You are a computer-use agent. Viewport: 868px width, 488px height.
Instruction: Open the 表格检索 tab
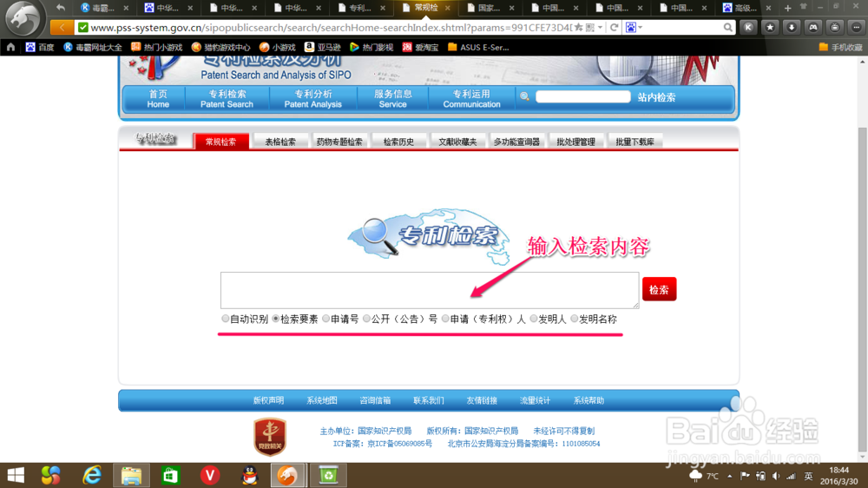point(280,142)
